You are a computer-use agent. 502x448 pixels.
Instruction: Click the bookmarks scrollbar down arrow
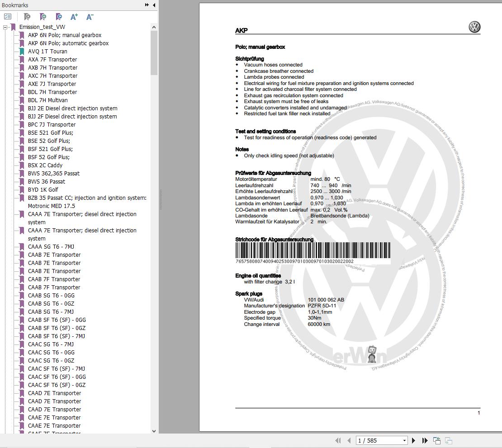[x=154, y=431]
